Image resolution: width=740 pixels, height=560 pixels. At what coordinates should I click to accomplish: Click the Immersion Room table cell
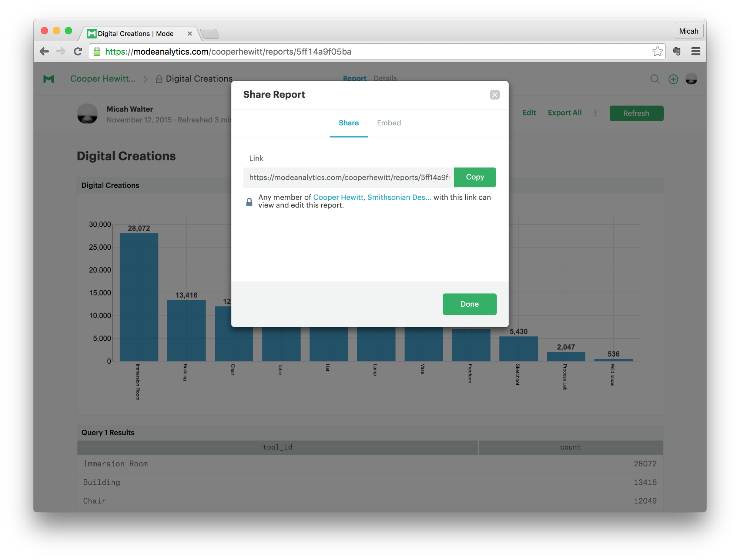[x=115, y=464]
